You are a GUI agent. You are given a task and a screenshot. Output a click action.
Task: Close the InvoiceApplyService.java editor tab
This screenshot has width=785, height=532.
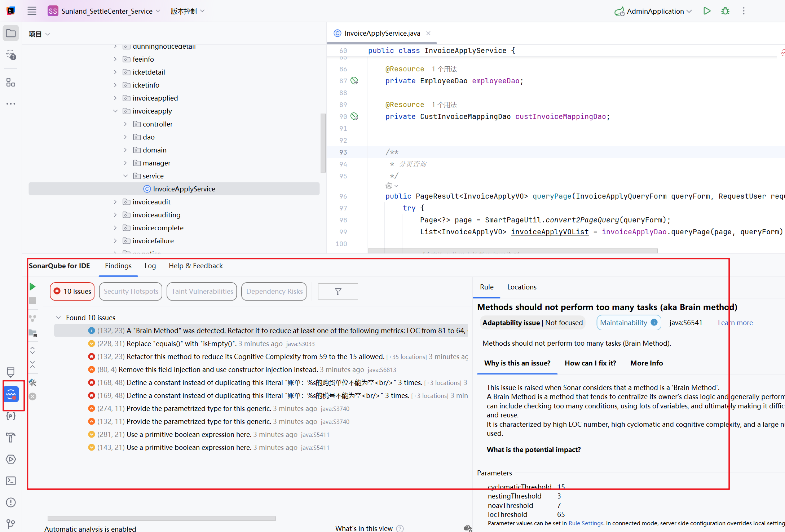(428, 33)
